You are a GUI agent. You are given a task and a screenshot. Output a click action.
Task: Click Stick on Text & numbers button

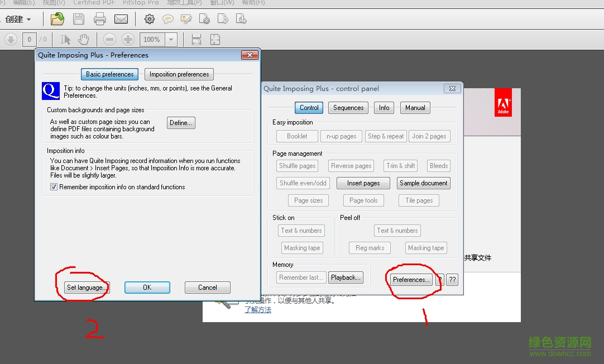tap(301, 231)
